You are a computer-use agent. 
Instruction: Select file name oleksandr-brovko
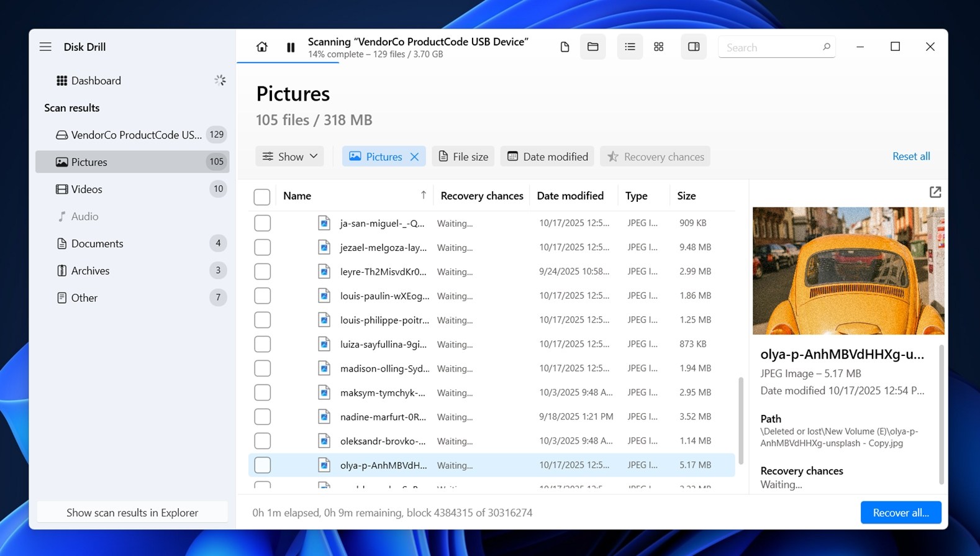(383, 441)
